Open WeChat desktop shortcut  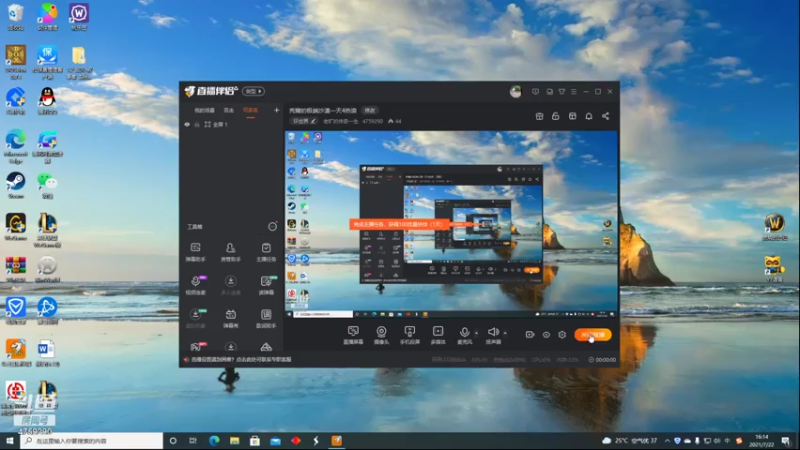[x=47, y=185]
